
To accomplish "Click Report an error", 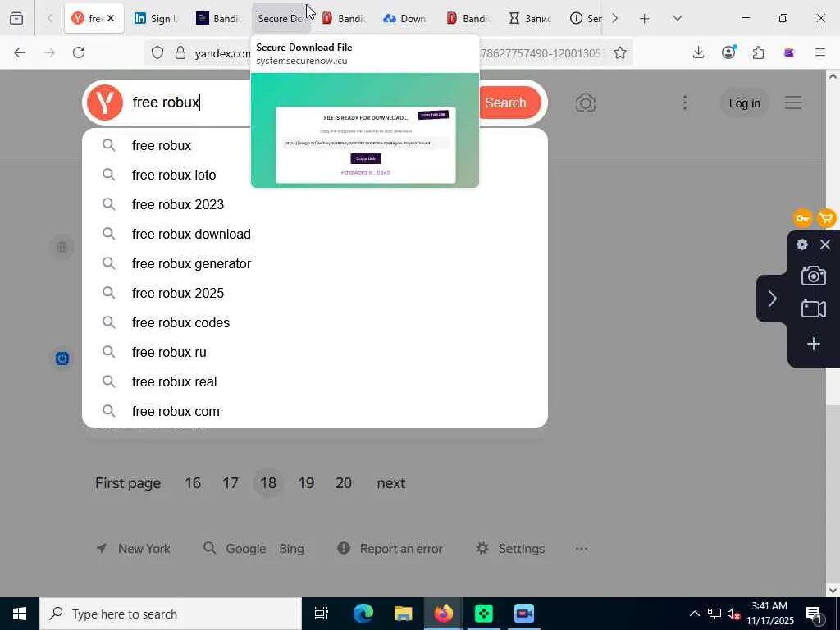I will (x=390, y=549).
